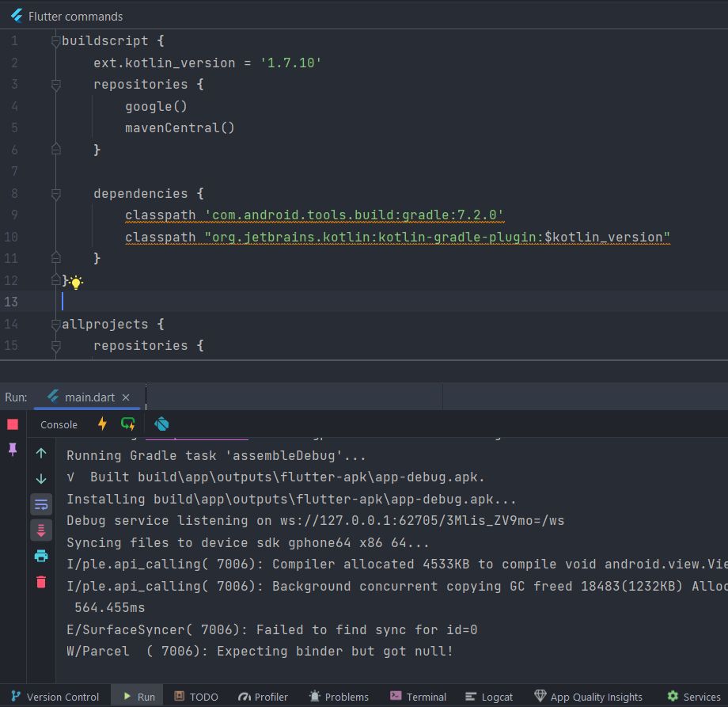Screen dimensions: 728x707
Task: Clear the console output with the trash icon
Action: pyautogui.click(x=41, y=583)
